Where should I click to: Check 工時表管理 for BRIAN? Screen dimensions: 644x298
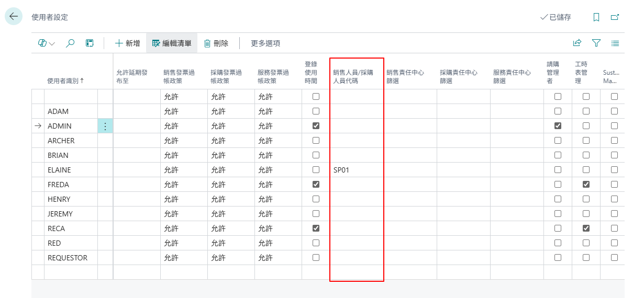(586, 155)
